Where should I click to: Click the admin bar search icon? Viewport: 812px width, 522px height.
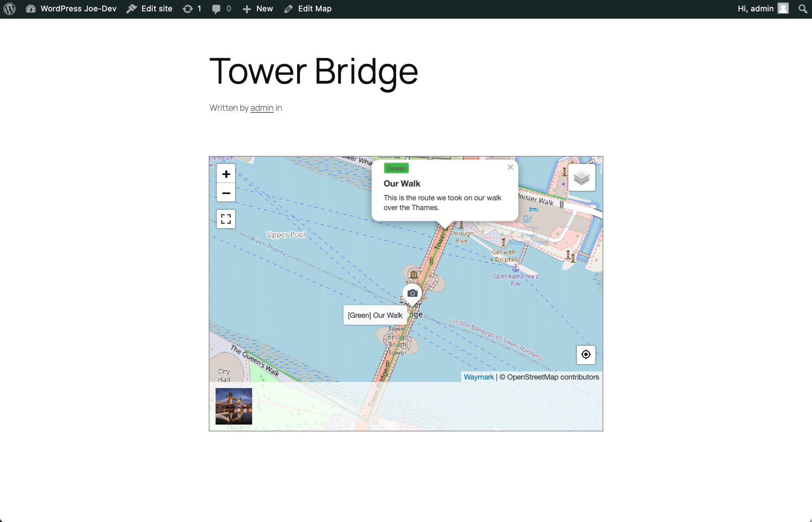point(803,9)
